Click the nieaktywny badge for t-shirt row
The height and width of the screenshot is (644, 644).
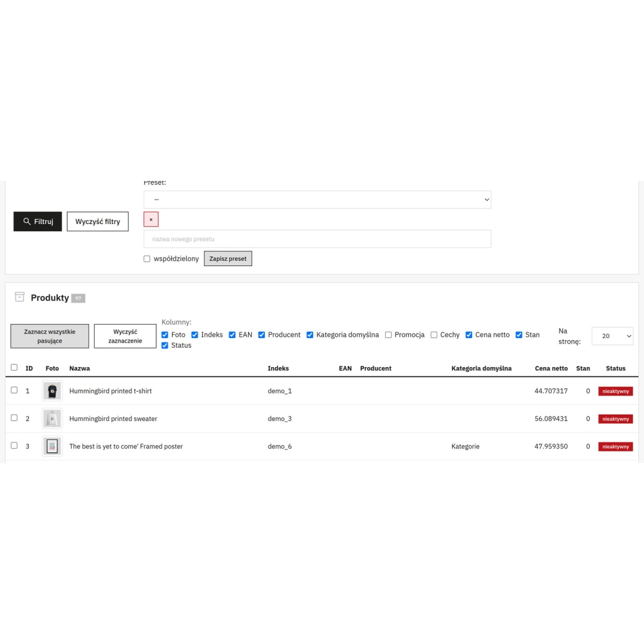point(616,392)
